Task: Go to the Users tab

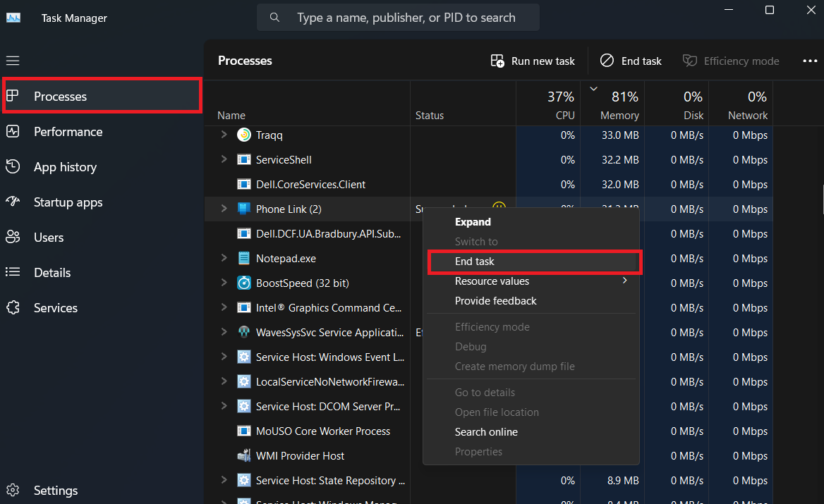Action: (102, 238)
